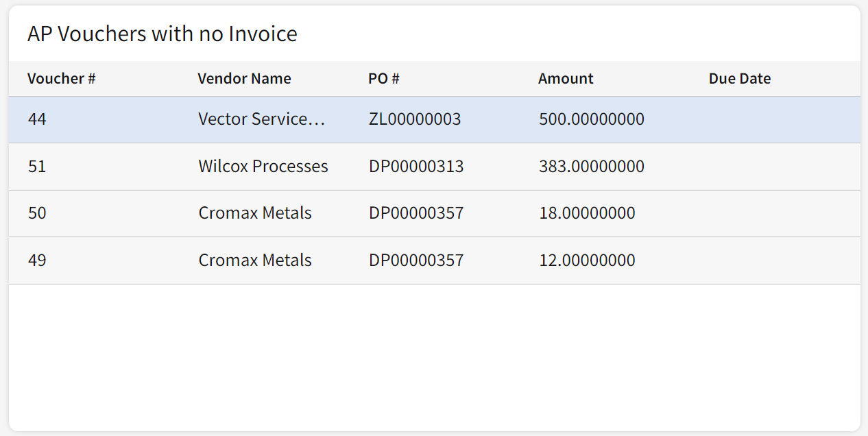The height and width of the screenshot is (436, 868).
Task: Click the AP Vouchers with no Invoice title
Action: tap(162, 34)
